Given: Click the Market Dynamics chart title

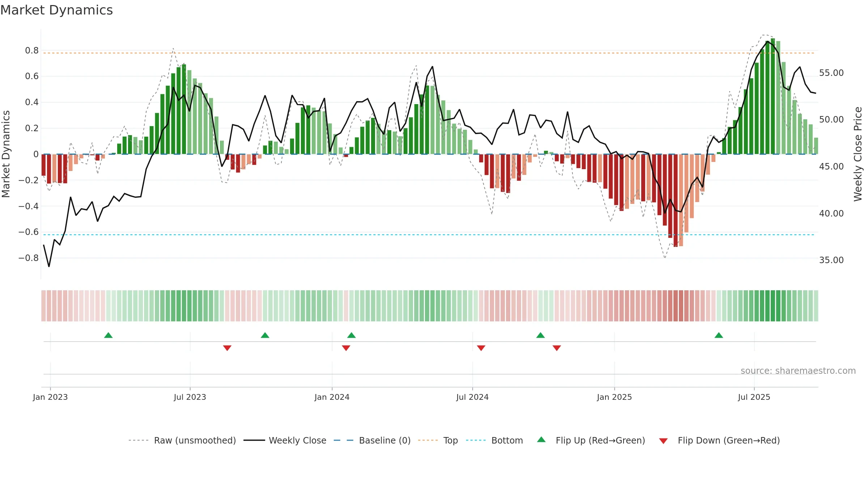Looking at the screenshot, I should tap(57, 10).
